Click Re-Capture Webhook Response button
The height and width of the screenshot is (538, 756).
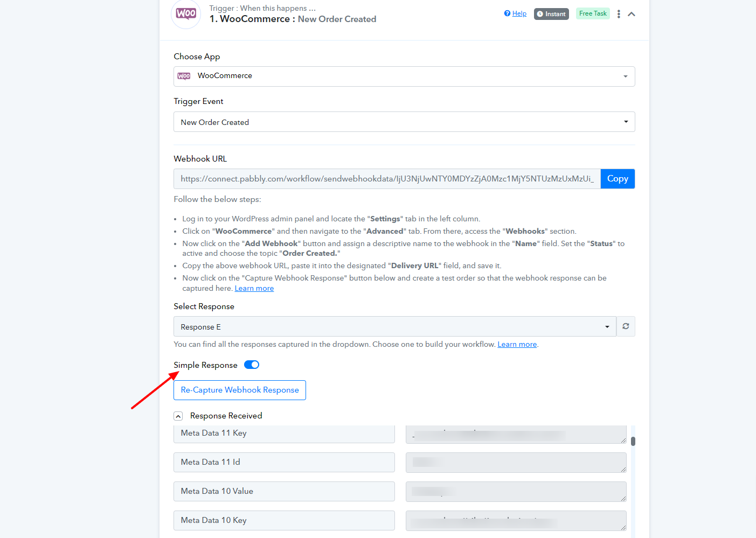click(240, 390)
